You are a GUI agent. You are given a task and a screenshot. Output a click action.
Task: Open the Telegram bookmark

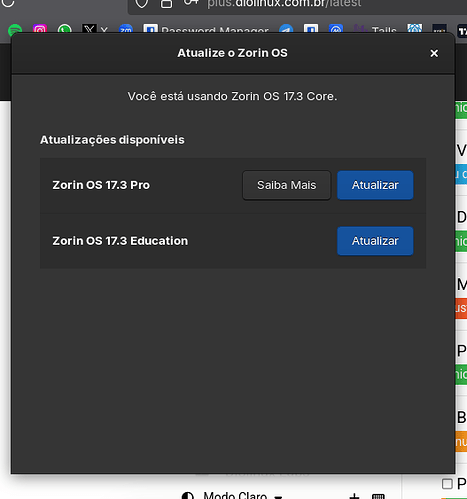(x=286, y=29)
